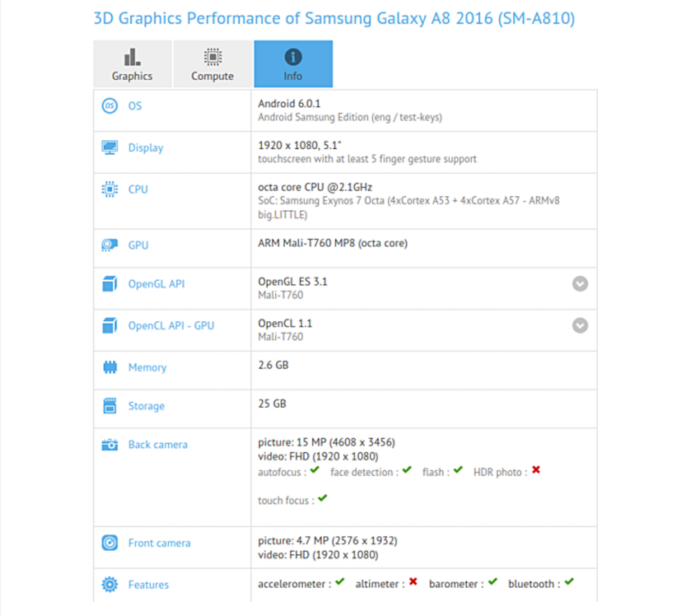Switch to the Graphics tab

132,64
